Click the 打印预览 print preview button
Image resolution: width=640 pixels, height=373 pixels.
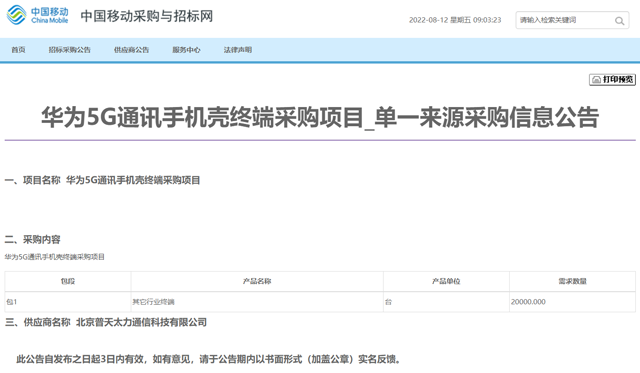(612, 79)
